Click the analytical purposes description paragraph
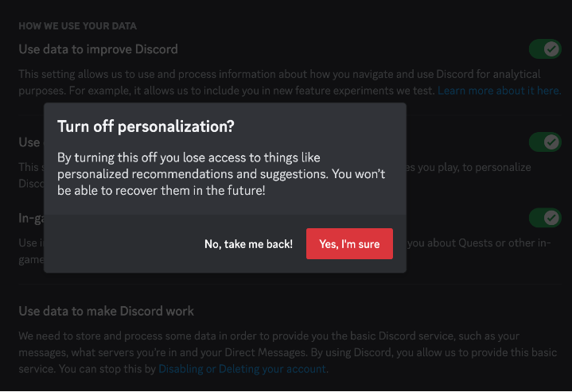The image size is (572, 392). (x=290, y=83)
